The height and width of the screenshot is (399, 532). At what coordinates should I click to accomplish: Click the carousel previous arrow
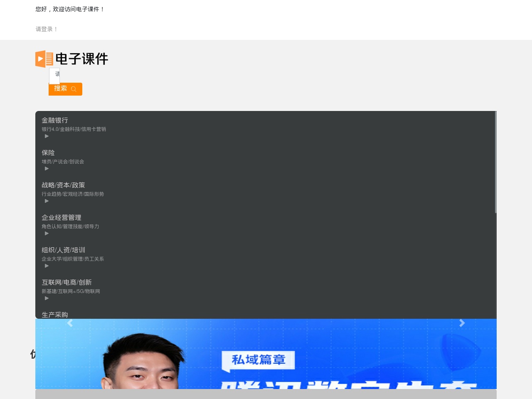pyautogui.click(x=70, y=323)
